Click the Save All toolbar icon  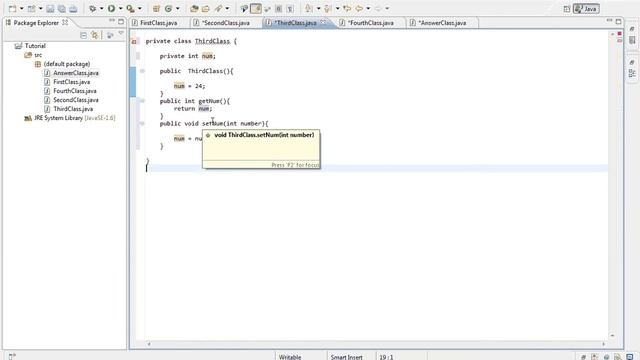pyautogui.click(x=61, y=9)
